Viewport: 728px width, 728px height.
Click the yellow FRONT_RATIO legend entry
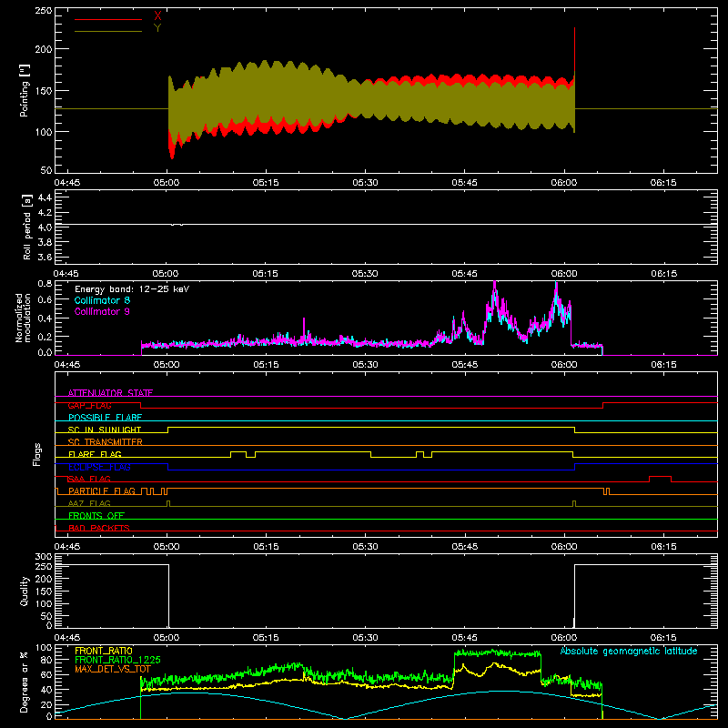click(x=104, y=651)
